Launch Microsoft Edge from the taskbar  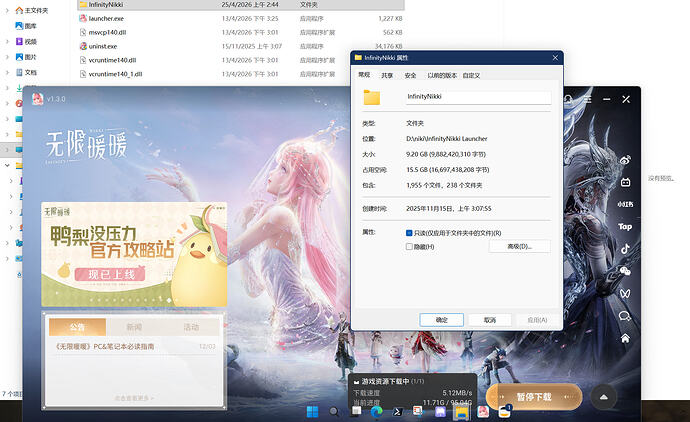pyautogui.click(x=377, y=412)
